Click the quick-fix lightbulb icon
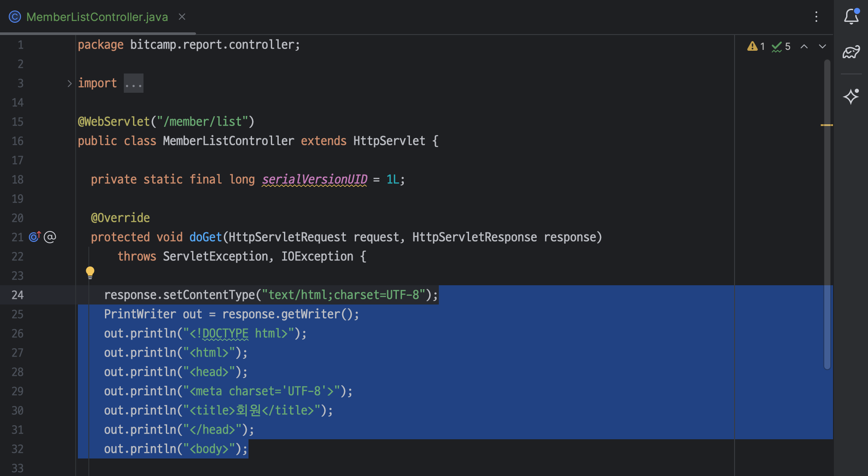868x476 pixels. 90,273
